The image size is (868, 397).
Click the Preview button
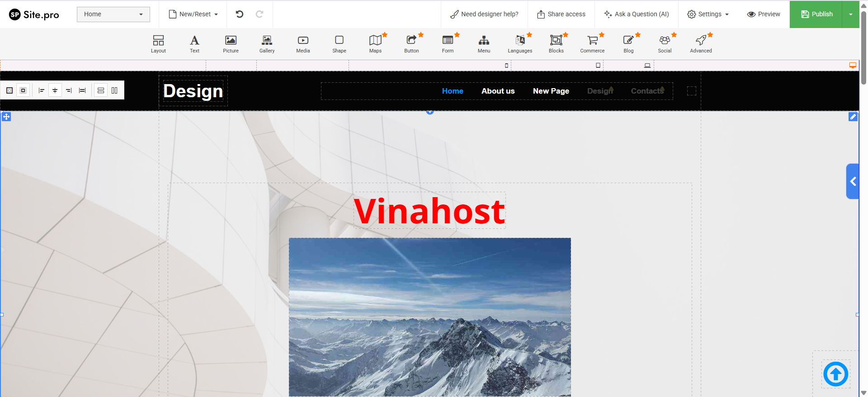[x=764, y=14]
